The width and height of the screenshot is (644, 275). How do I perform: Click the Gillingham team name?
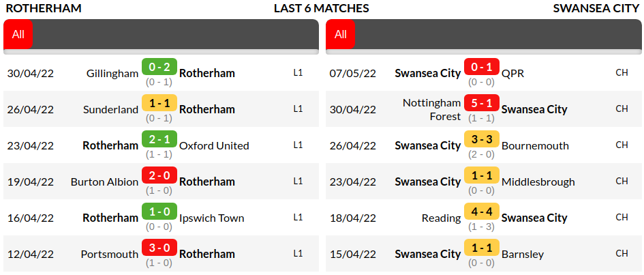point(112,73)
